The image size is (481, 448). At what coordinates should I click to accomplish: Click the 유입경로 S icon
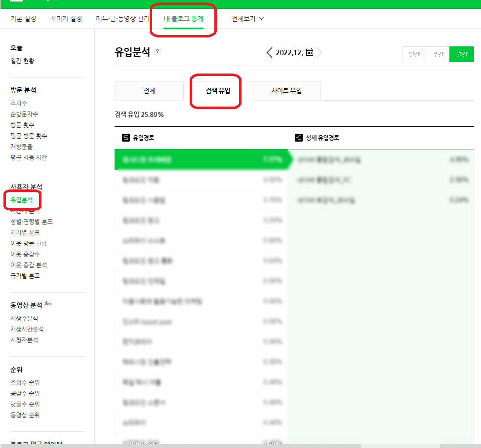pos(126,138)
